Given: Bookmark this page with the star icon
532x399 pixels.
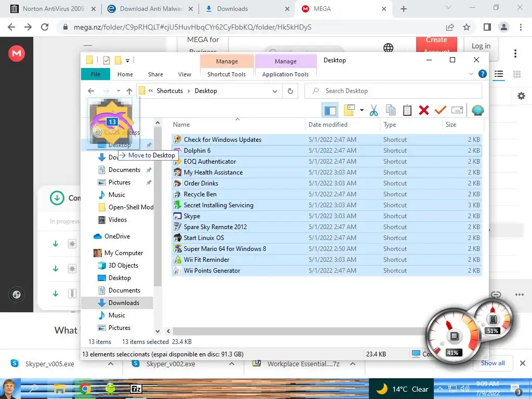Looking at the screenshot, I should click(x=467, y=27).
